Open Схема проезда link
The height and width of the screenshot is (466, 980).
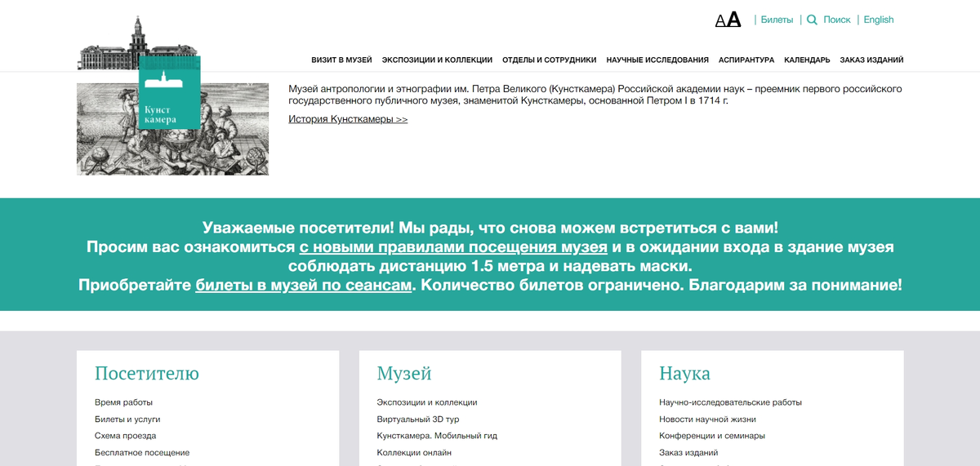[125, 436]
